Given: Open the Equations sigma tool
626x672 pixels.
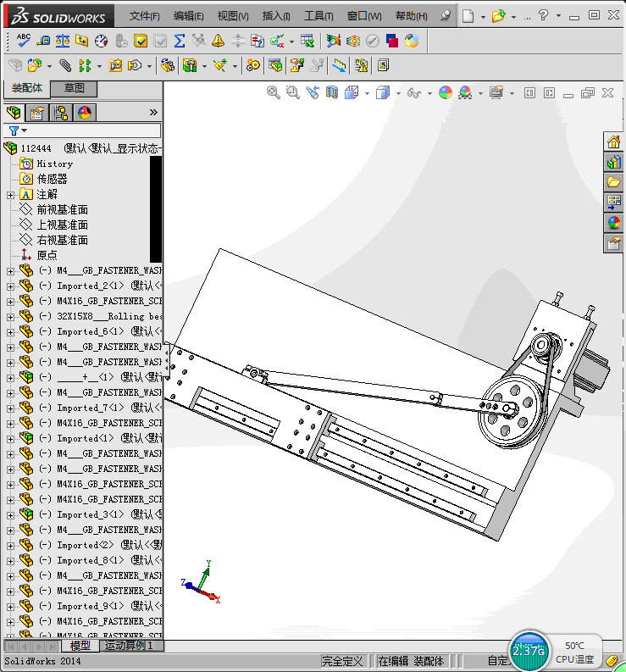Looking at the screenshot, I should click(x=180, y=41).
